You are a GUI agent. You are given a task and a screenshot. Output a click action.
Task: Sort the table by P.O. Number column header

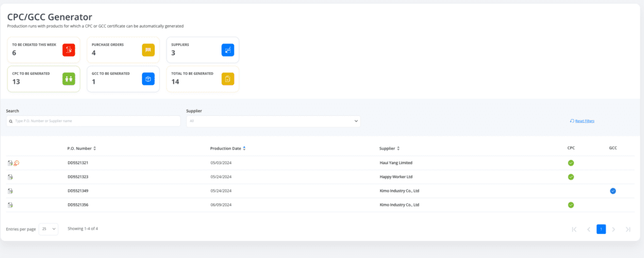coord(82,149)
